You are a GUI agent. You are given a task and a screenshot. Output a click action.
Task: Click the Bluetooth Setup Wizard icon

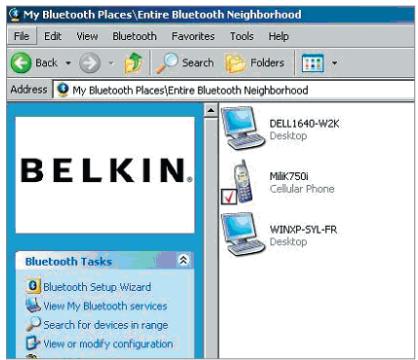(x=33, y=286)
